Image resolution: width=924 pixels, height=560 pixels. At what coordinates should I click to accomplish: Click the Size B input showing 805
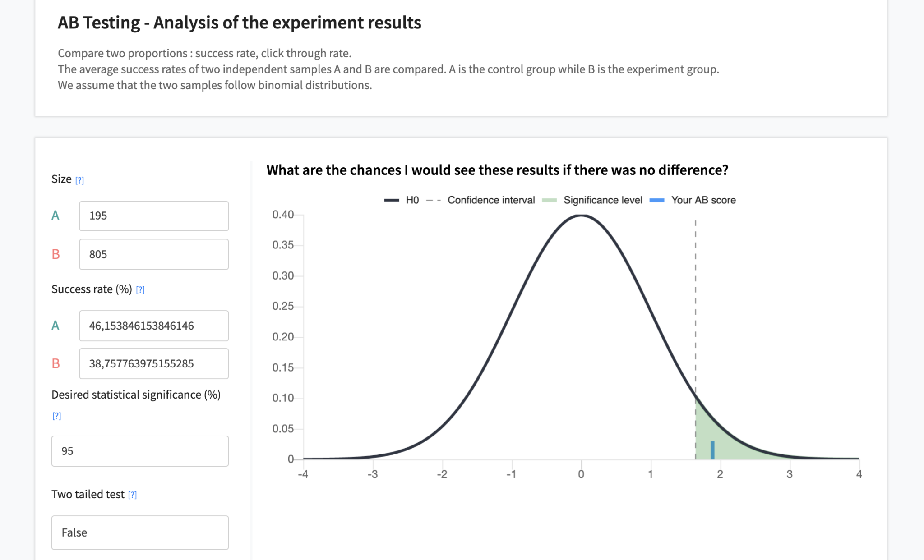click(x=154, y=254)
